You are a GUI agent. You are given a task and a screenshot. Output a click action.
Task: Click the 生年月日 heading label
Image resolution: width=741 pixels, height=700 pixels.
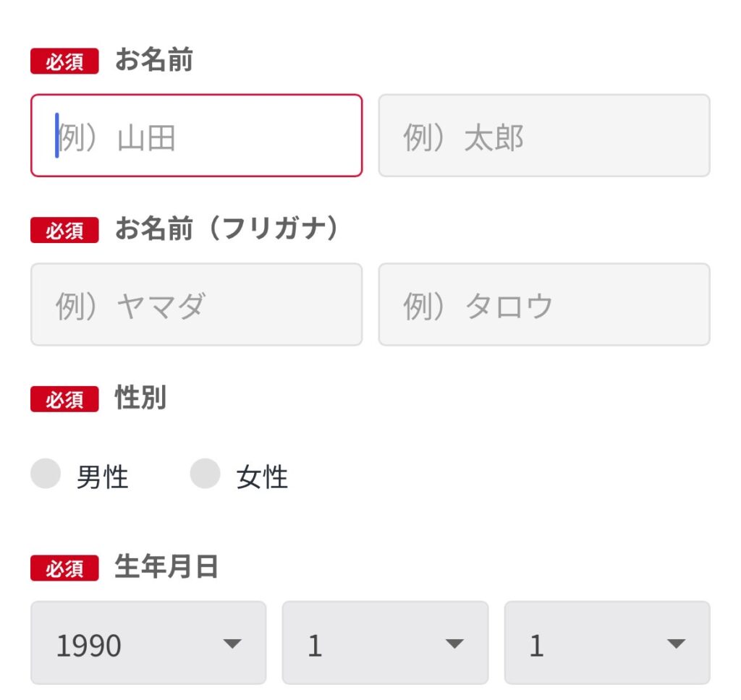coord(166,568)
